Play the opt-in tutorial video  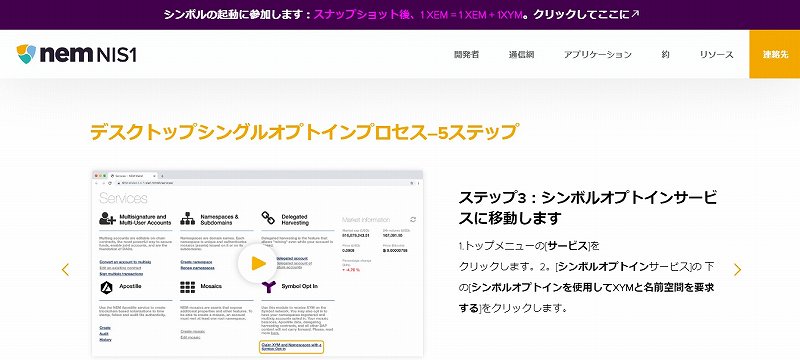(x=258, y=263)
